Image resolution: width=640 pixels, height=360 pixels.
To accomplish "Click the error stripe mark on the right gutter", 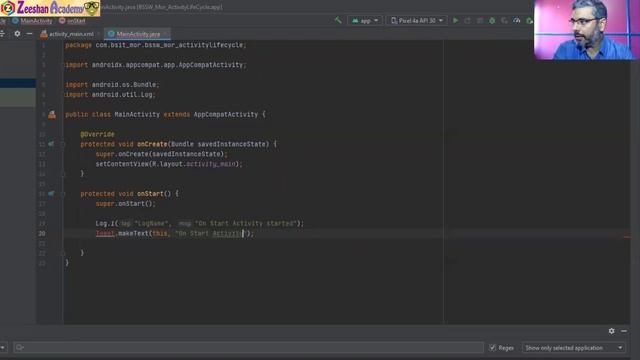I will (x=627, y=237).
